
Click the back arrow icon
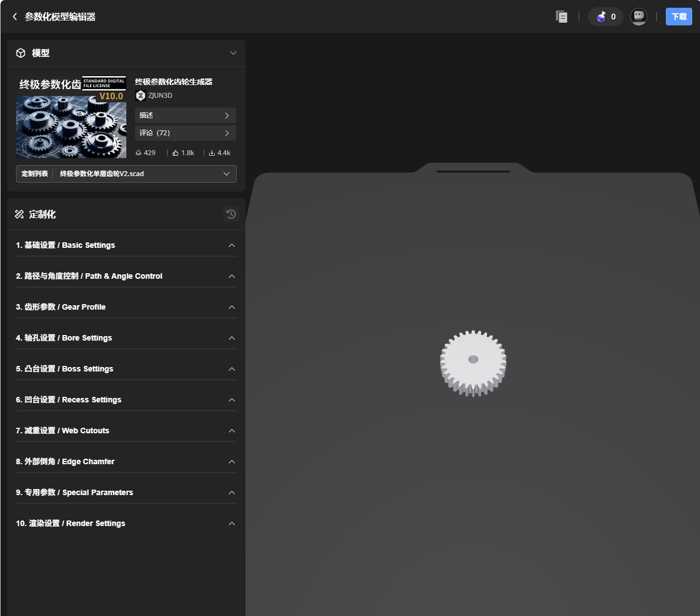[x=15, y=17]
